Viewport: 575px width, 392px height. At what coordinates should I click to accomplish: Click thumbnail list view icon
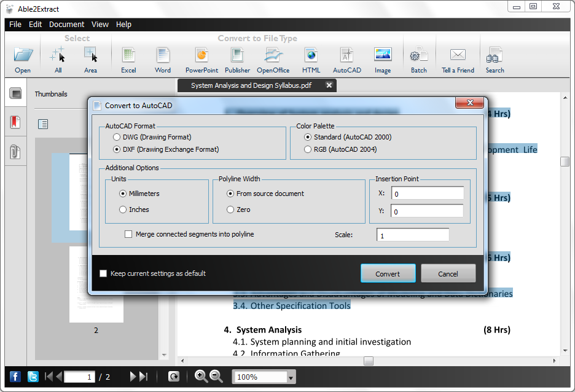43,124
